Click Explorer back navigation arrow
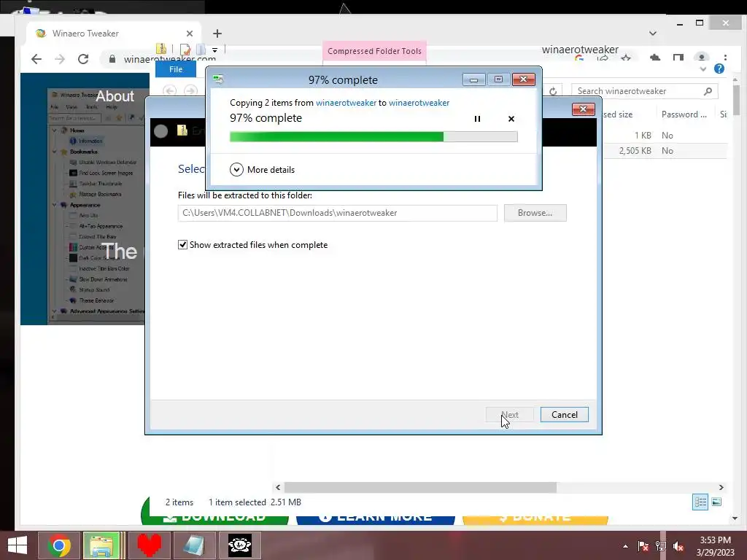Screen dimensions: 747x560 (x=169, y=90)
